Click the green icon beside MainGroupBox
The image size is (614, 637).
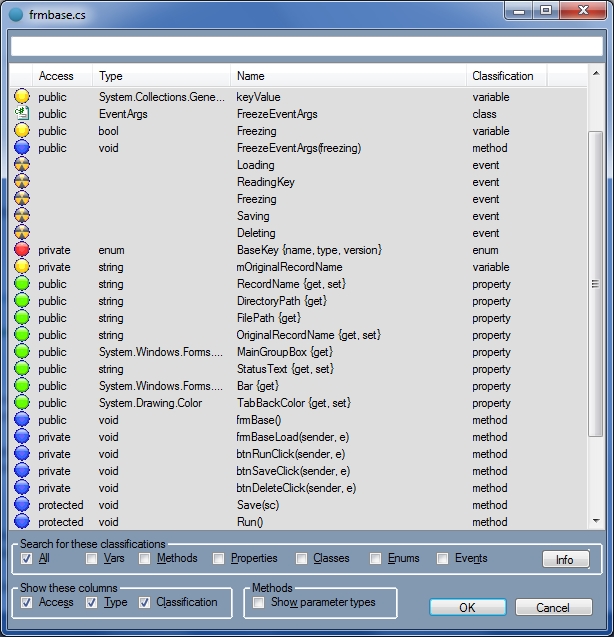pyautogui.click(x=22, y=352)
